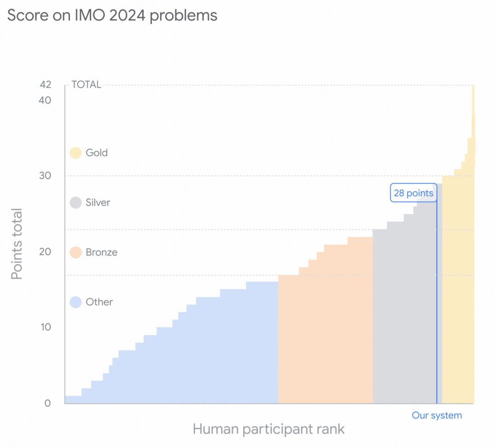This screenshot has width=497, height=448.
Task: Click the Gold legend color circle
Action: (x=75, y=153)
